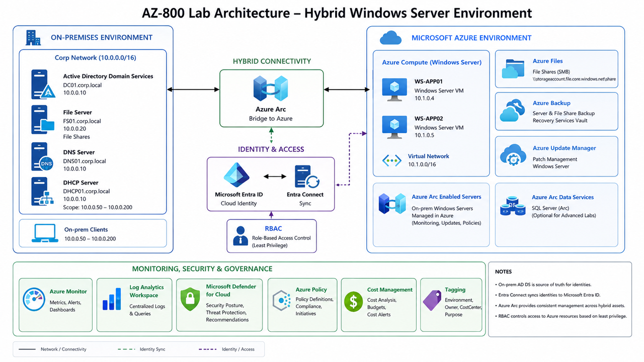Click the Threat Protection text
The image size is (644, 362).
[226, 312]
